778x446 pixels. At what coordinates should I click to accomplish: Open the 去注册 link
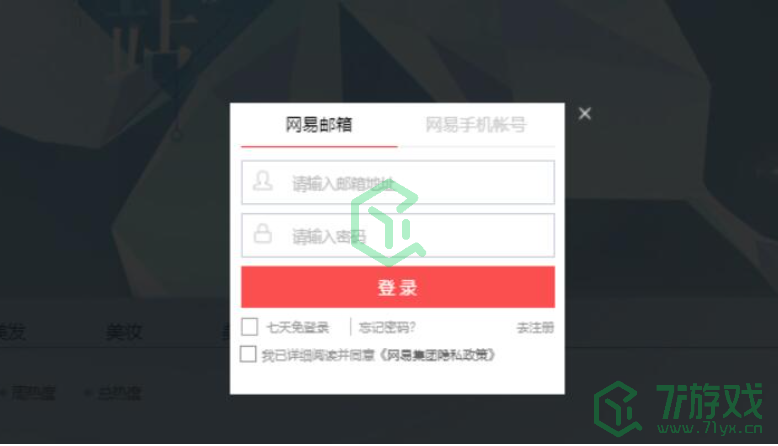point(535,327)
